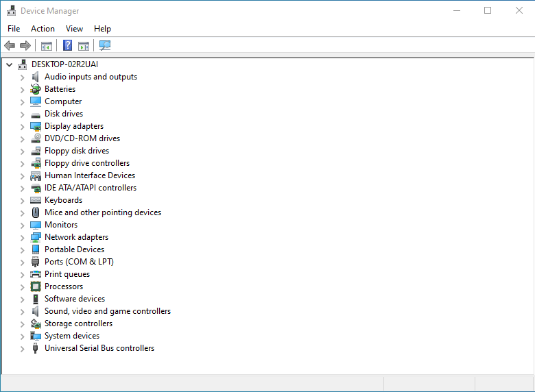This screenshot has height=392, width=535.
Task: Click the Ports (COM & LPT) icon
Action: point(35,262)
